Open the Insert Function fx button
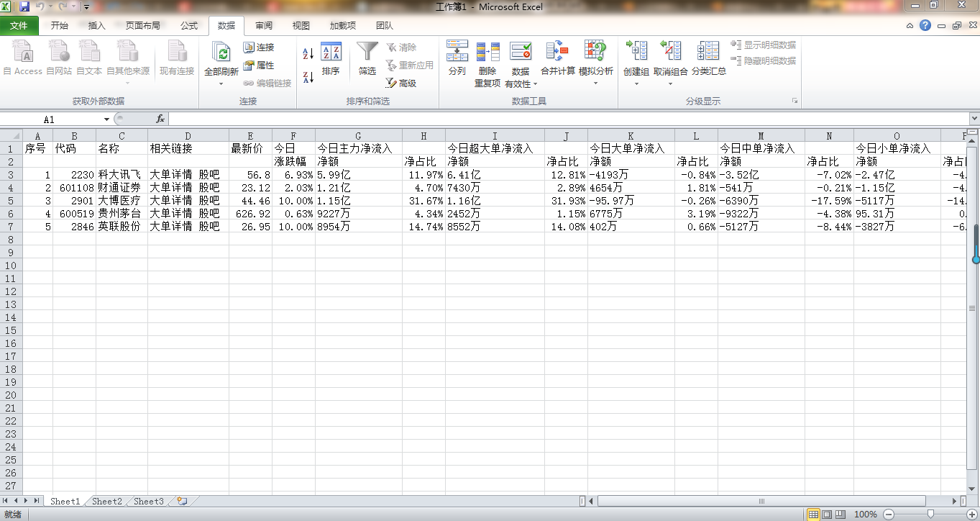The height and width of the screenshot is (521, 980). [160, 119]
